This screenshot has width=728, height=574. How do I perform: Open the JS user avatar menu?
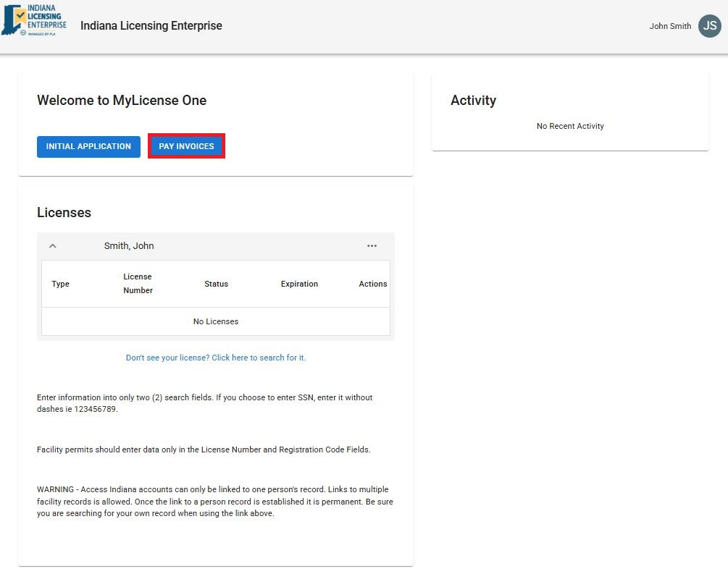(x=709, y=26)
